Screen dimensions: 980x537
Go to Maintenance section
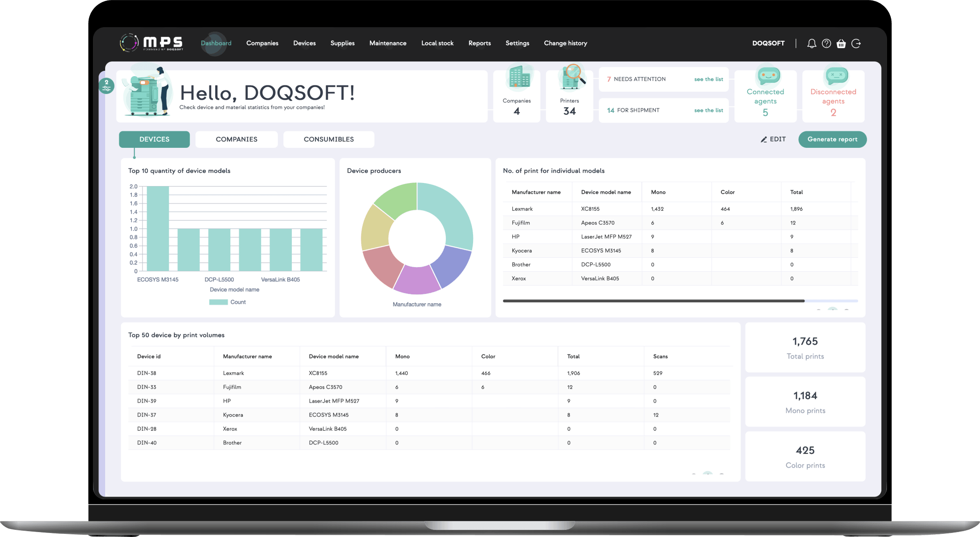point(388,43)
